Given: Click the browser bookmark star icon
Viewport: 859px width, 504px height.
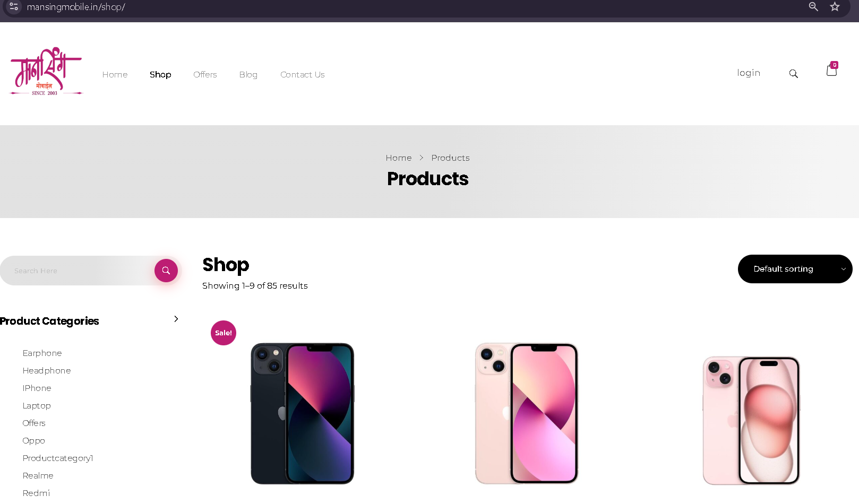Looking at the screenshot, I should (835, 7).
